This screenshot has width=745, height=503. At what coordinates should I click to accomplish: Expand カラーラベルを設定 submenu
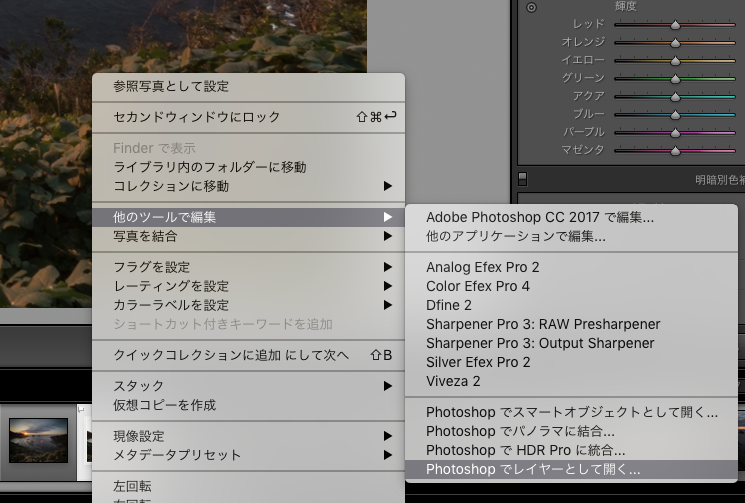coord(248,305)
